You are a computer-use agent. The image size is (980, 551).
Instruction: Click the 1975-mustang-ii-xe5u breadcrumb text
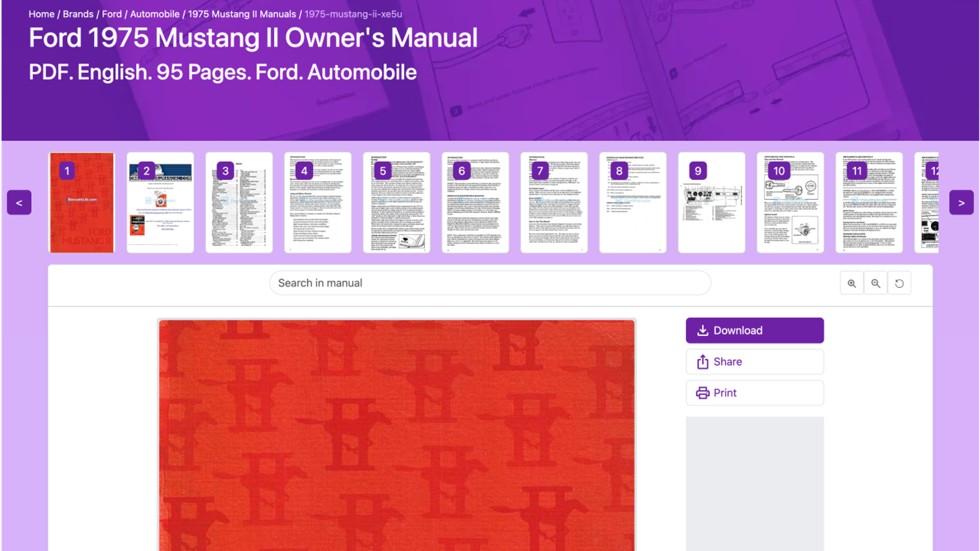pyautogui.click(x=353, y=14)
